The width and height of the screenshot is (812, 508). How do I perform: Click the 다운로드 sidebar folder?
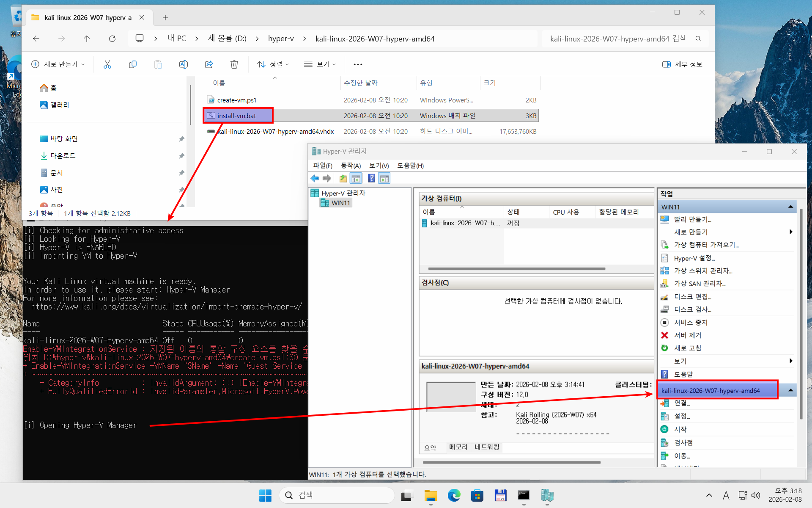[x=63, y=156]
